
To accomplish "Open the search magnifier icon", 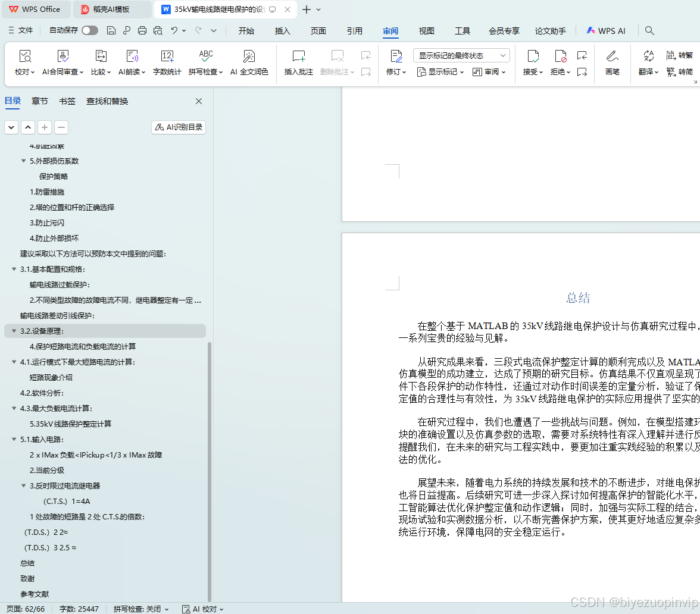I will (649, 30).
